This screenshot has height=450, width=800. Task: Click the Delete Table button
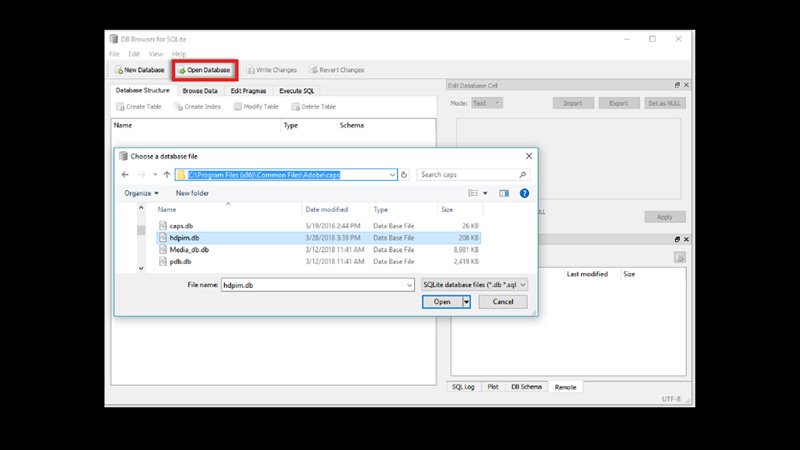click(x=314, y=107)
